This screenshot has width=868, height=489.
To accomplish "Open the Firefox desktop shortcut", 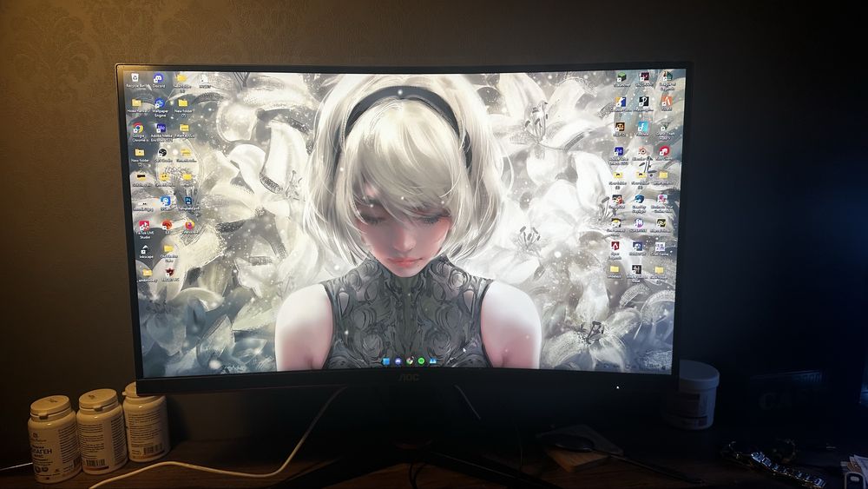I will (x=189, y=228).
